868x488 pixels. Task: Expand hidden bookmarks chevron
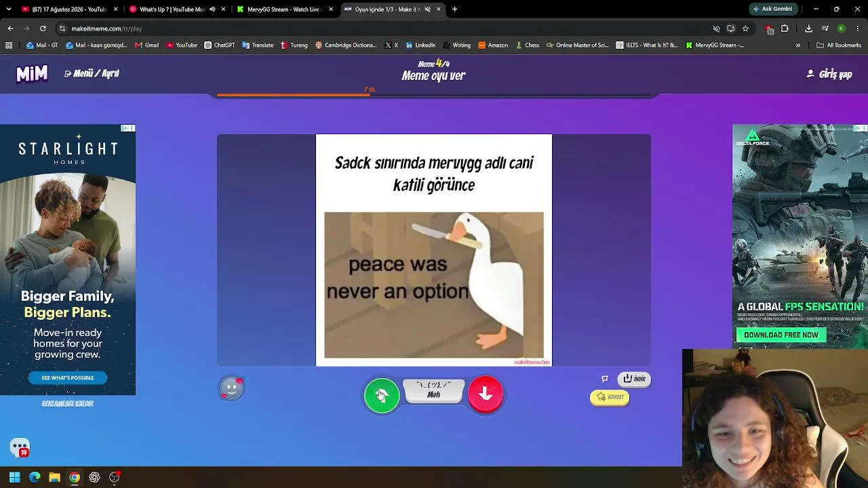798,45
